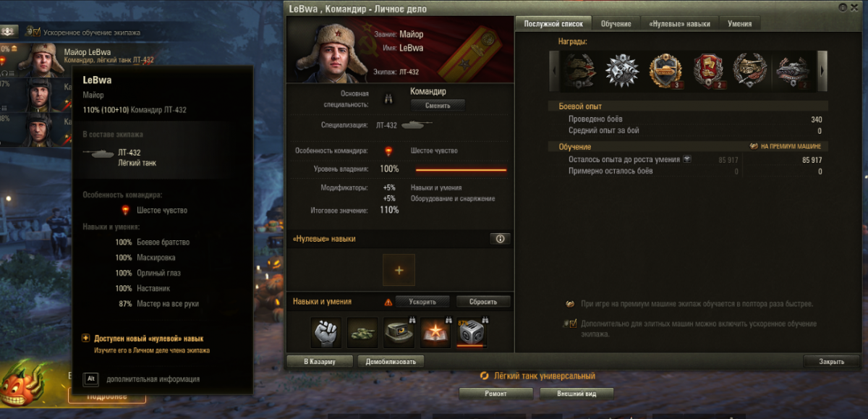
Task: Open the Умения tab
Action: (739, 23)
